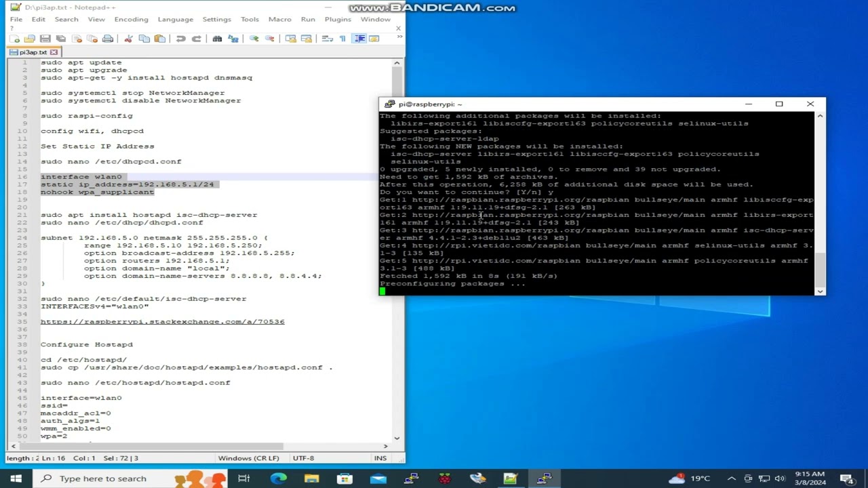This screenshot has width=868, height=488.
Task: Toggle the highlighted indent guide icon
Action: [x=359, y=39]
